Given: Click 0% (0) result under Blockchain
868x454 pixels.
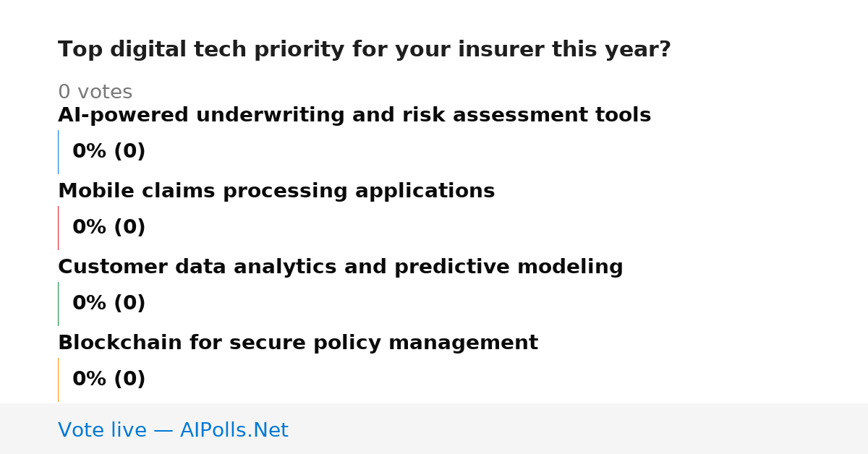Looking at the screenshot, I should point(109,380).
